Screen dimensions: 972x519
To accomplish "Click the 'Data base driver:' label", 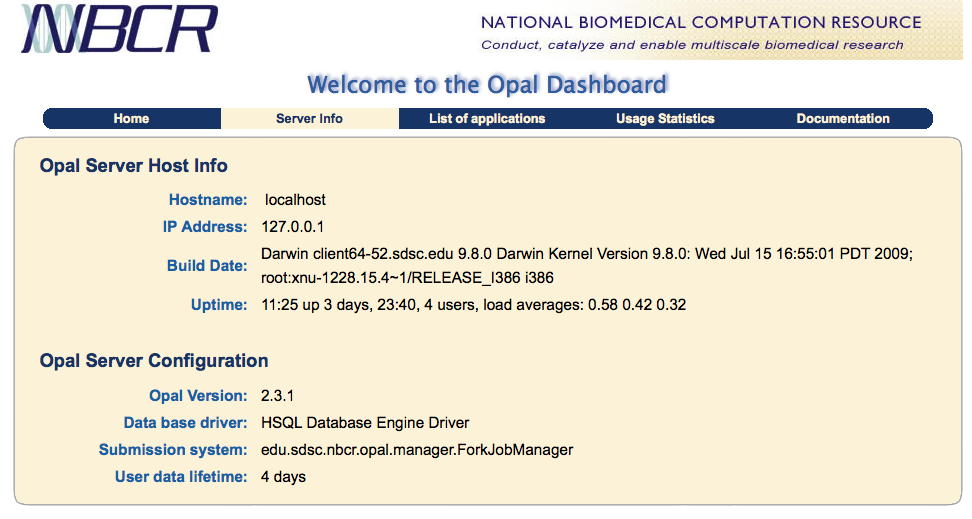I will 185,423.
